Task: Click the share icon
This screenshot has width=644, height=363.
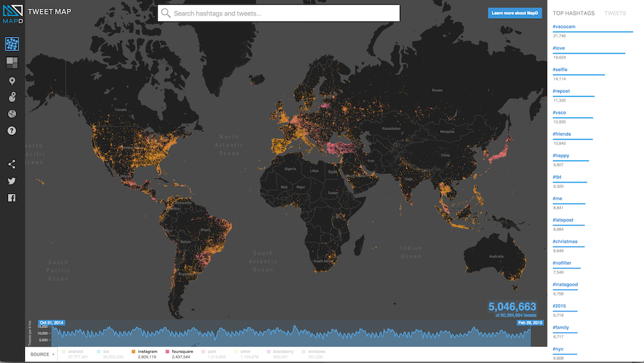Action: (x=12, y=164)
